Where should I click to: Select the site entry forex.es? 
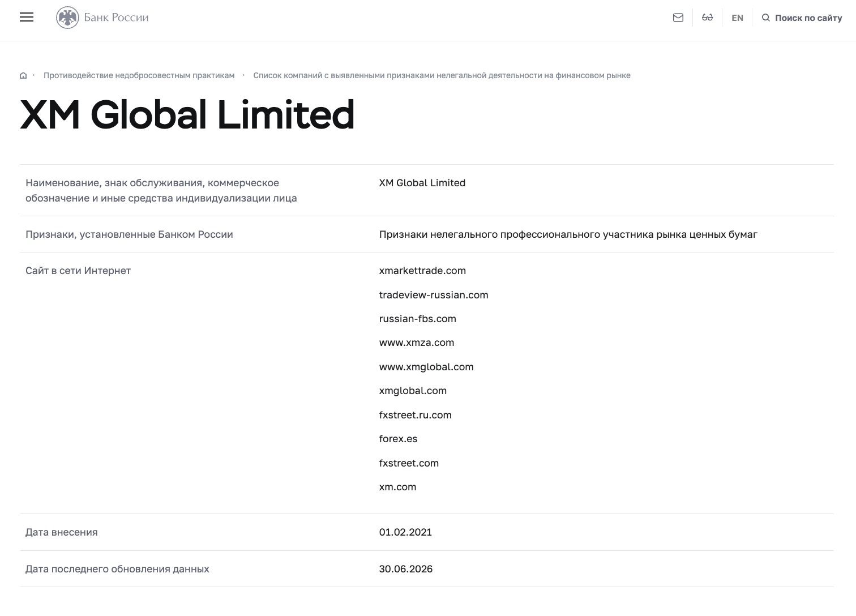(399, 439)
